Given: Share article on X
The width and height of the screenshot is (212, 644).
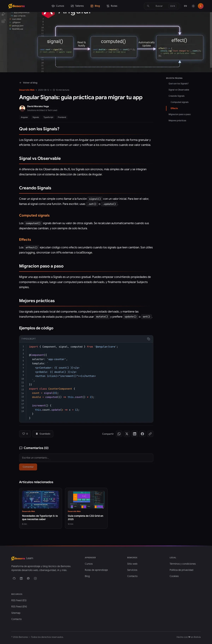Looking at the screenshot, I should point(127,434).
